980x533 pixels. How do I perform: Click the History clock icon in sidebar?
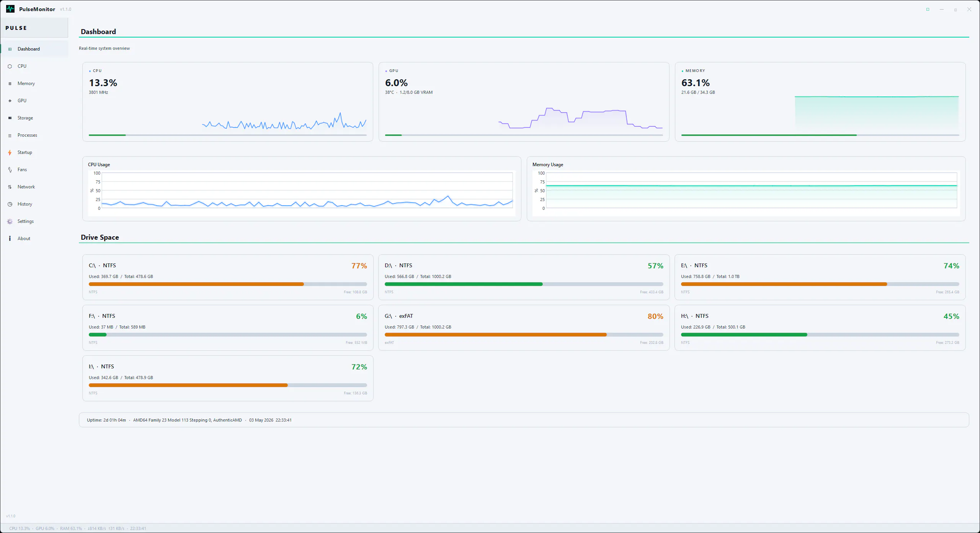(x=10, y=204)
